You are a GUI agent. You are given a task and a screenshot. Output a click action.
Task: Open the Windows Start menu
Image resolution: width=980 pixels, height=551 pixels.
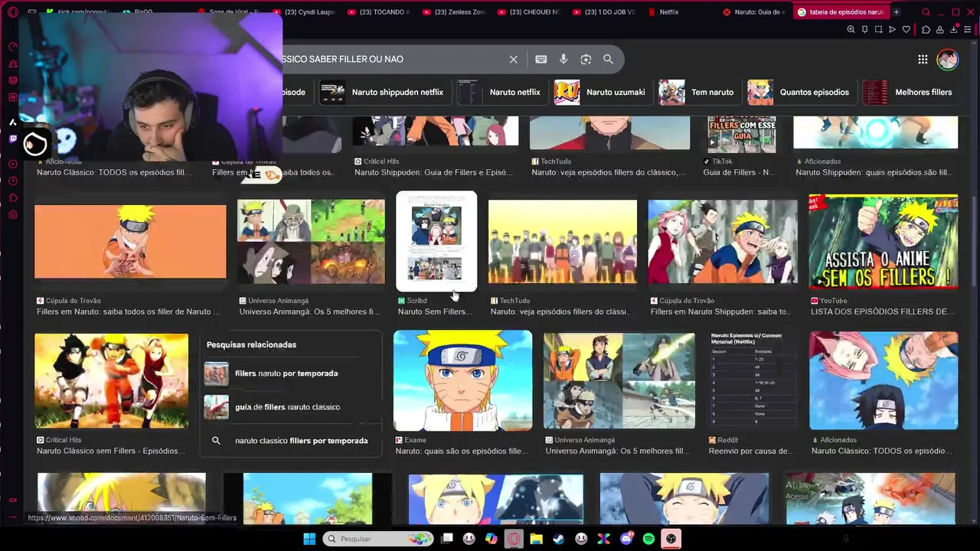309,539
